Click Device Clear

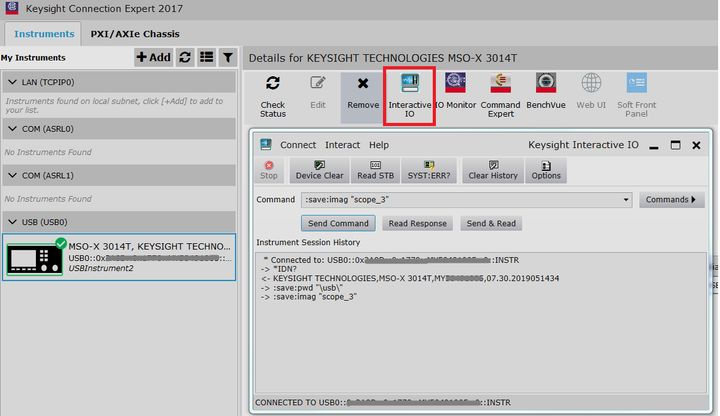(320, 170)
